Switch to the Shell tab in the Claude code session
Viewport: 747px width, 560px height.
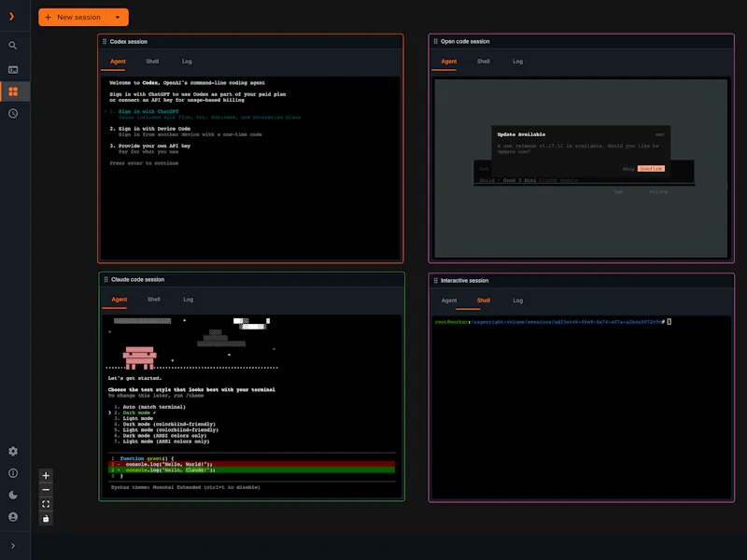(154, 300)
